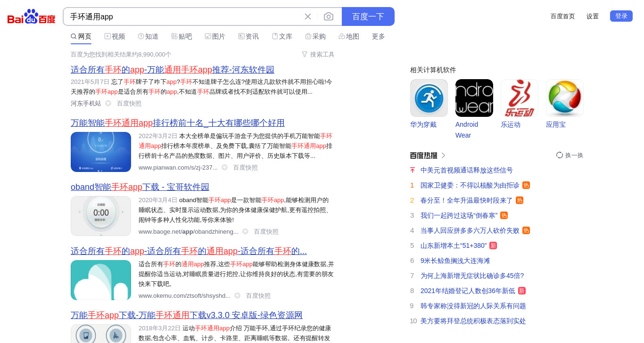This screenshot has height=343, width=644.
Task: Open hot topic 美方要将拜登总统积极表态落到实处
Action: [473, 321]
